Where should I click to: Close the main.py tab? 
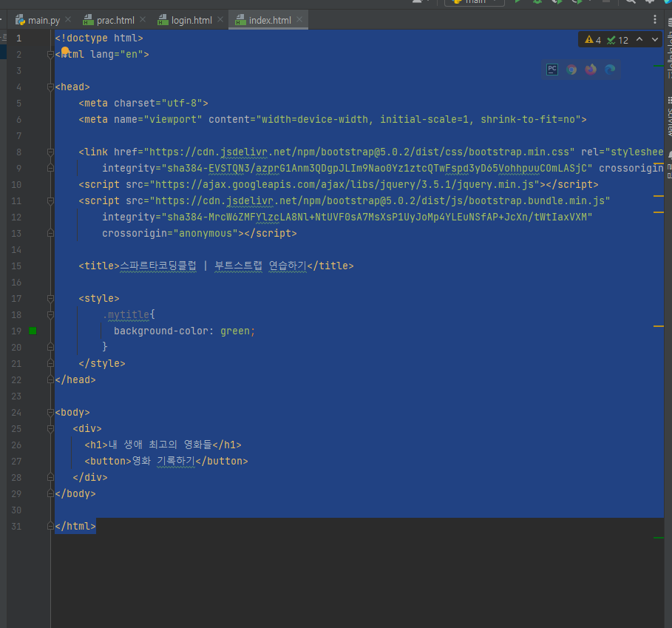point(68,20)
